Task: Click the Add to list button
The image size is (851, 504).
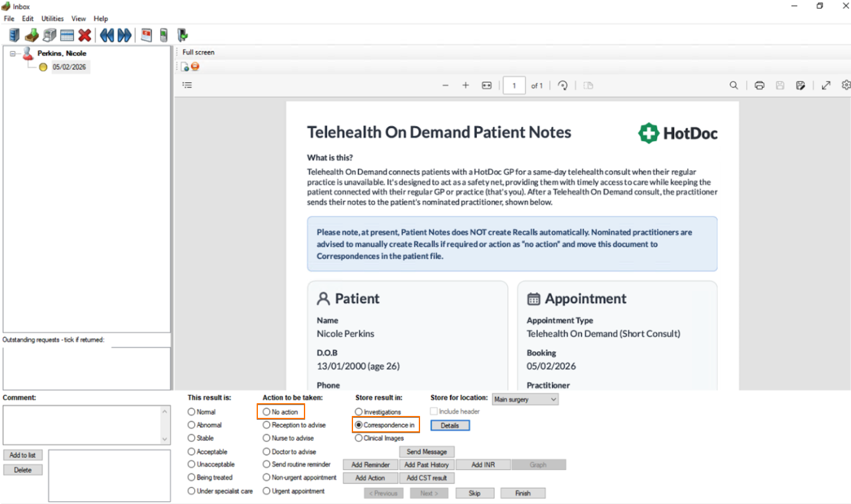Action: click(x=22, y=455)
